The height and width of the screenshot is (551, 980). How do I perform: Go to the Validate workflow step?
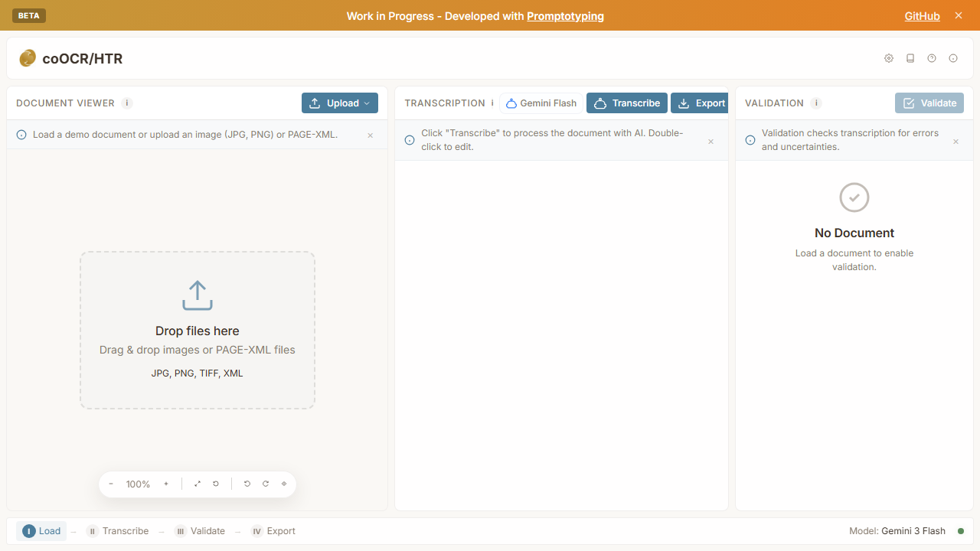[x=200, y=531]
